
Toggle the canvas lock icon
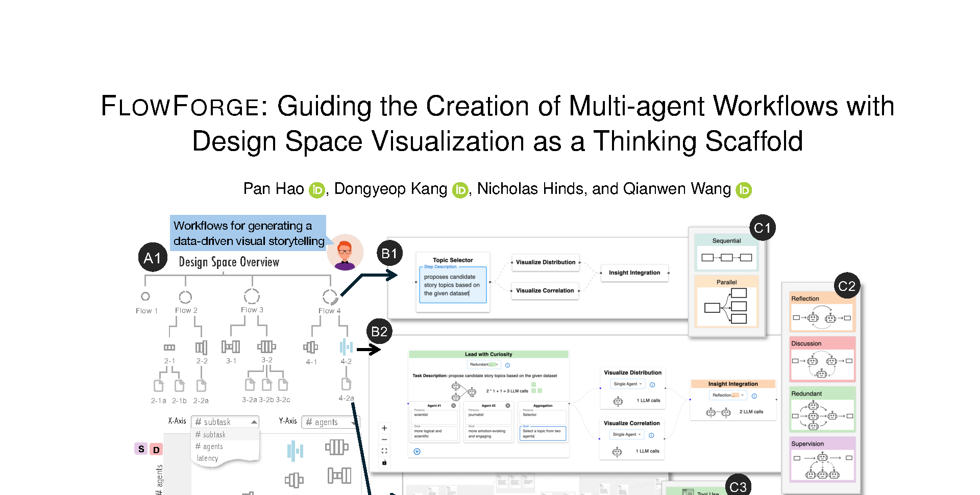[384, 463]
